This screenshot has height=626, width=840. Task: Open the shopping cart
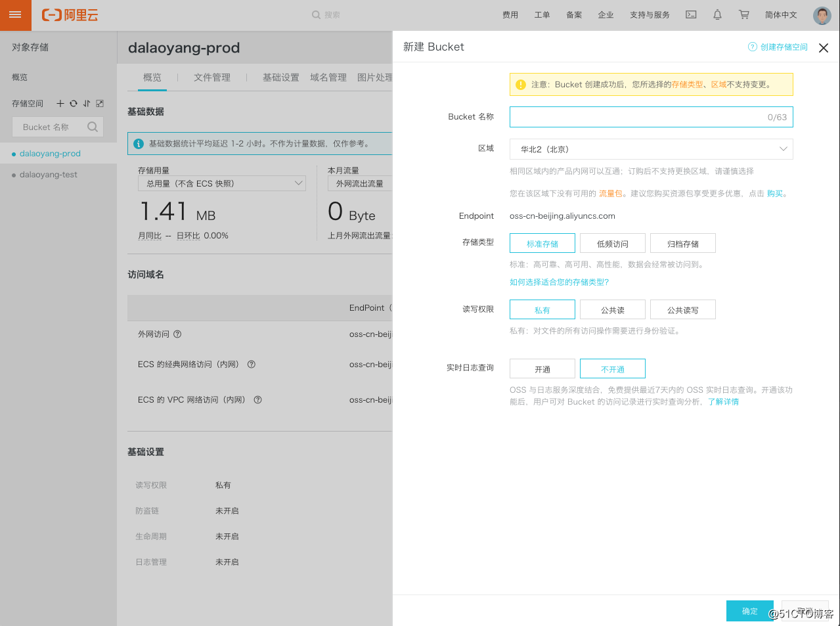click(x=743, y=14)
